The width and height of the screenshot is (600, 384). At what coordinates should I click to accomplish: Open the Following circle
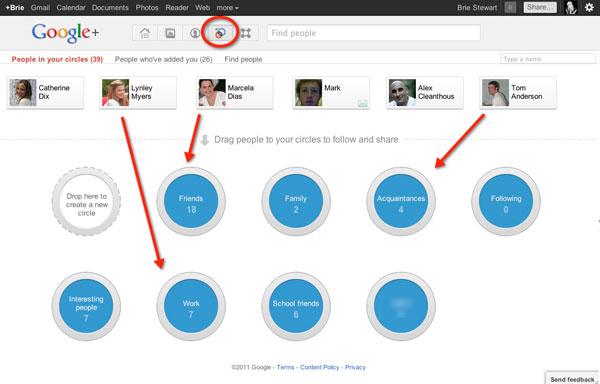[506, 201]
